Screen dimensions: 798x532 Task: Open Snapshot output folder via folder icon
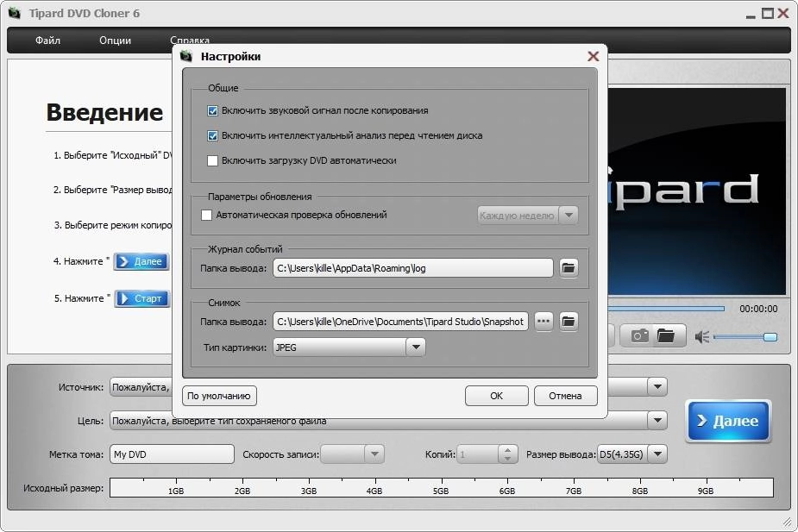569,322
